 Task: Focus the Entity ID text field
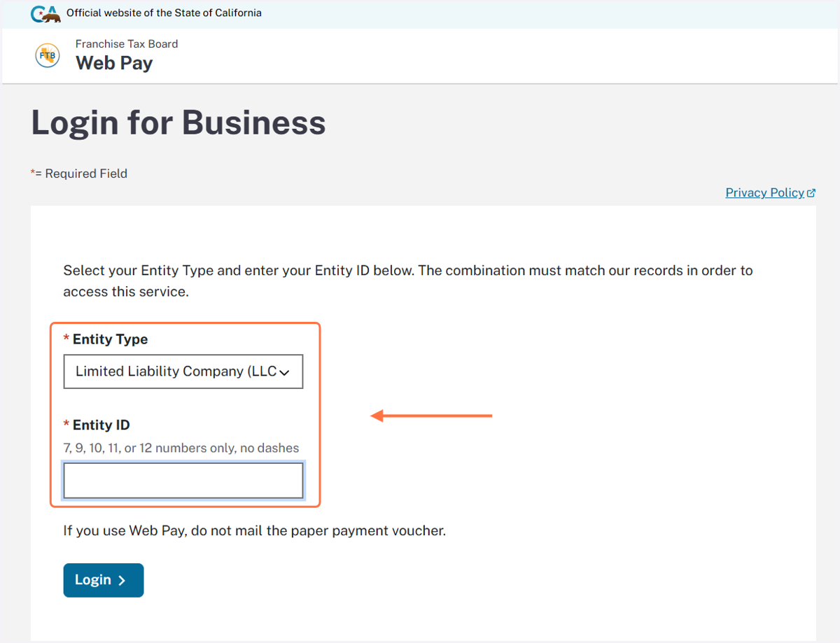[183, 481]
